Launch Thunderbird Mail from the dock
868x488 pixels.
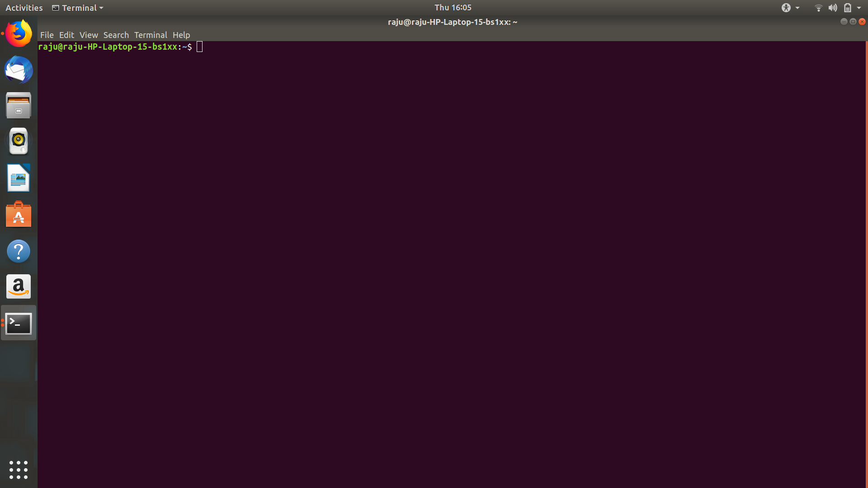pyautogui.click(x=19, y=70)
